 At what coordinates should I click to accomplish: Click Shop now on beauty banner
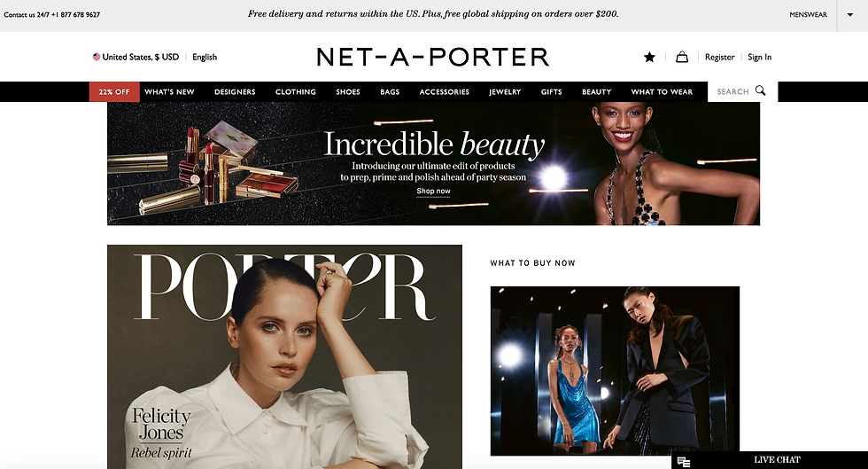[x=433, y=192]
